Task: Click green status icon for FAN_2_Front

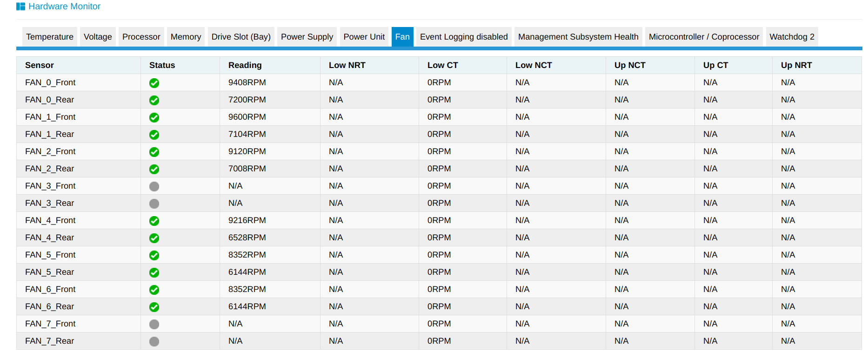Action: [154, 152]
